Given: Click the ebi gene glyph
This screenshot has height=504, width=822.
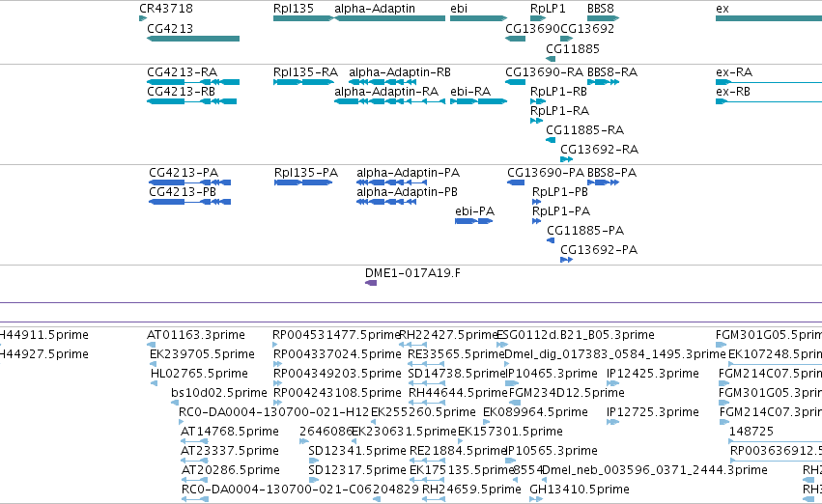Looking at the screenshot, I should 479,19.
